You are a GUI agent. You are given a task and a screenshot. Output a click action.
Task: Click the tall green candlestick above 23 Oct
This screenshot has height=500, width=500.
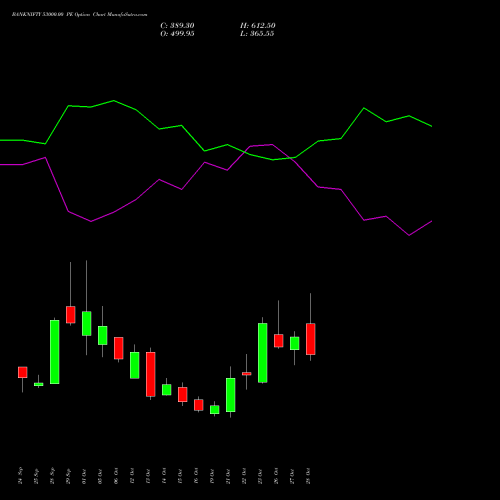(x=263, y=353)
